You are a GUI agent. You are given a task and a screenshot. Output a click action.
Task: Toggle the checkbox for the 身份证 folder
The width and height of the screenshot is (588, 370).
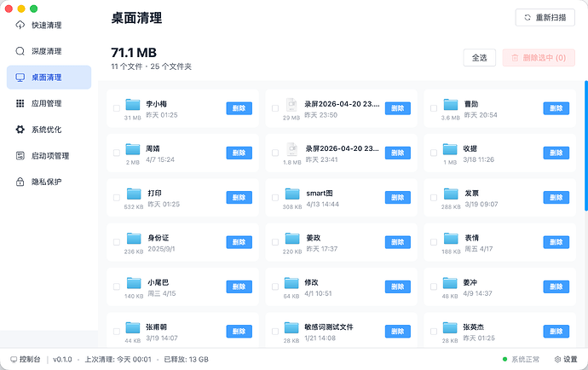point(117,241)
